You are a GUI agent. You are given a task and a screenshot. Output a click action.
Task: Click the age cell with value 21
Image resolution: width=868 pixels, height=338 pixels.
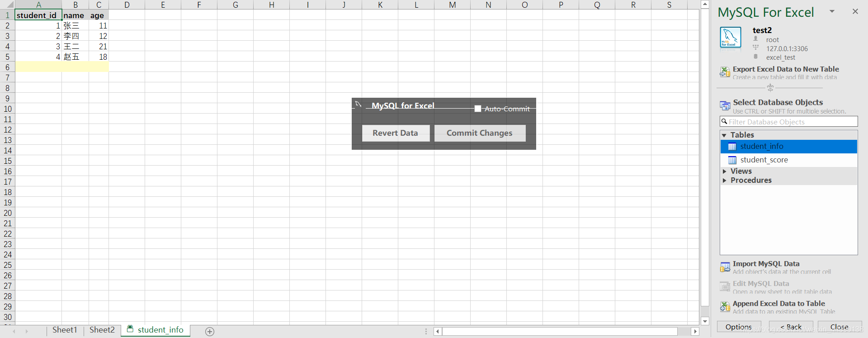[x=99, y=47]
